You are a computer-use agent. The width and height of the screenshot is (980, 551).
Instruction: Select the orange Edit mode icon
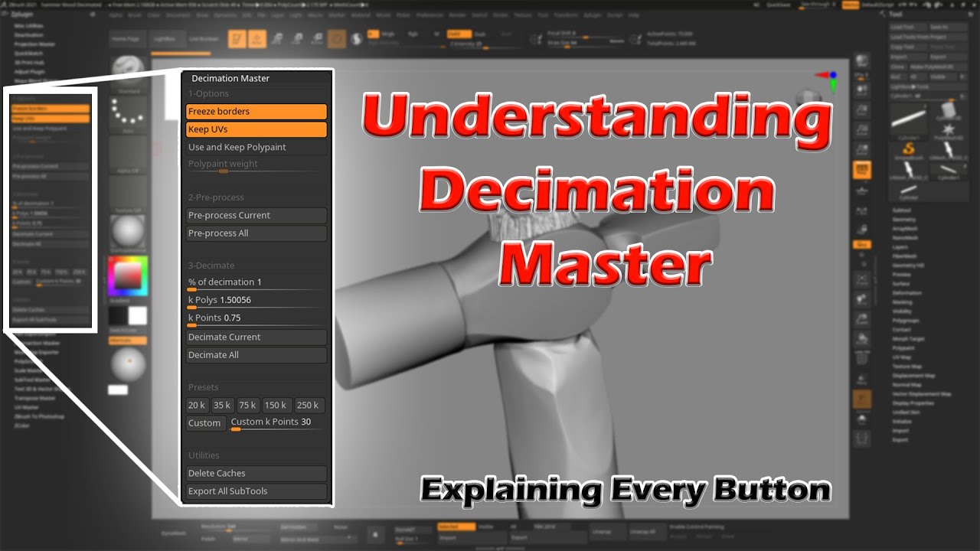[237, 38]
